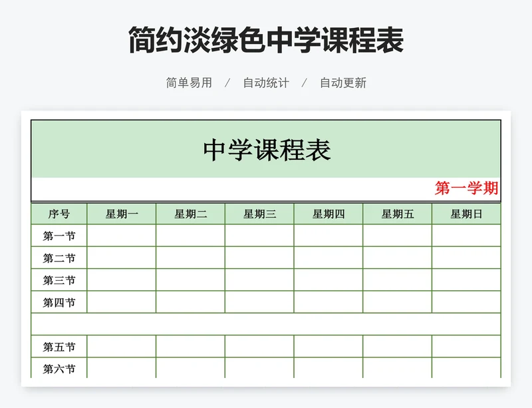Image resolution: width=532 pixels, height=408 pixels.
Task: Select the 序号 header cell
Action: pos(59,214)
